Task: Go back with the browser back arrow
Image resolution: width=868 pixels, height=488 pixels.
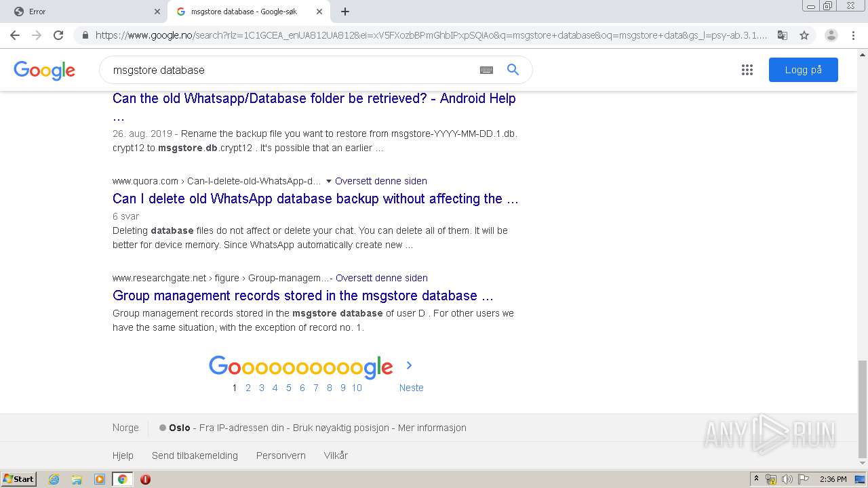Action: pyautogui.click(x=15, y=35)
